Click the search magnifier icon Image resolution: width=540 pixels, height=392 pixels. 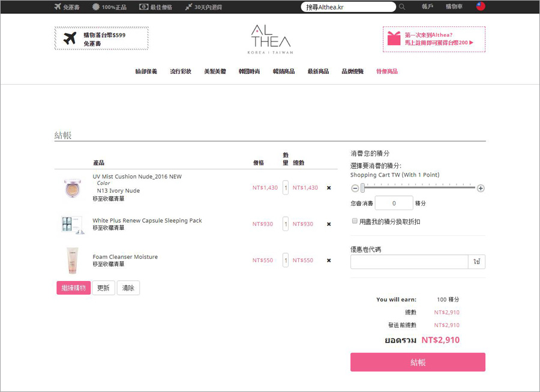point(402,7)
